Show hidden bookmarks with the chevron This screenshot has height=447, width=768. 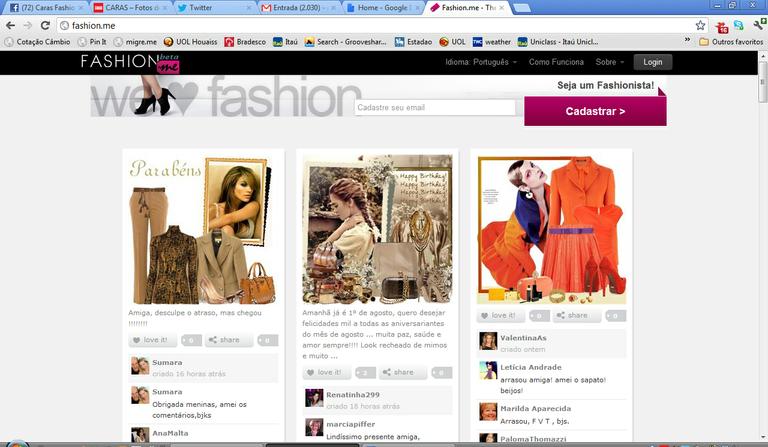tap(687, 40)
